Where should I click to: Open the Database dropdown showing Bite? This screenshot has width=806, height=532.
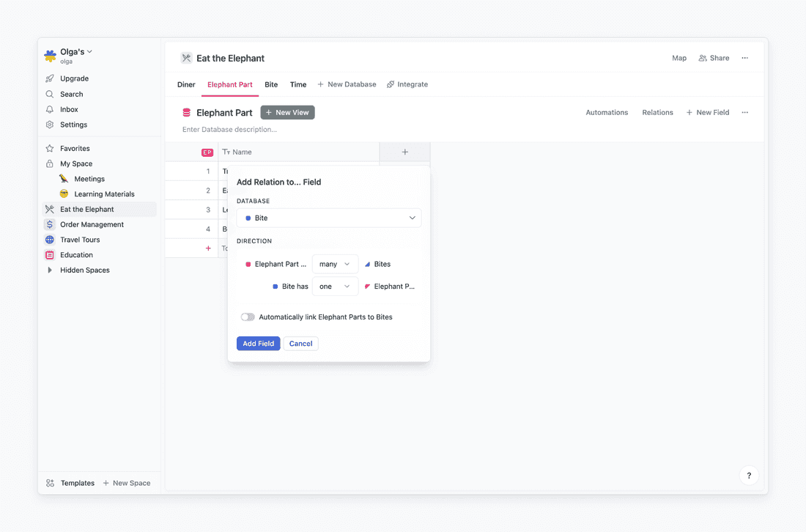[x=328, y=218]
